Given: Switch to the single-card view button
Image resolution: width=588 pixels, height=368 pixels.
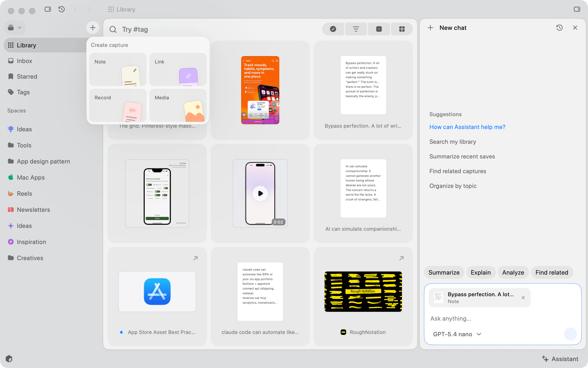Looking at the screenshot, I should click(x=379, y=29).
